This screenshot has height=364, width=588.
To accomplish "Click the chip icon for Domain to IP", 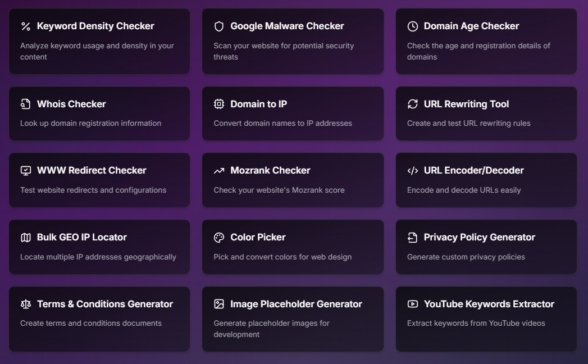I will click(219, 104).
